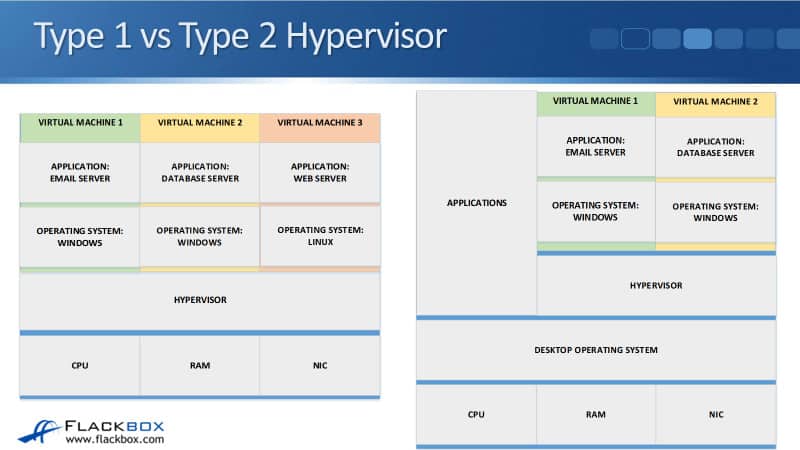
Task: Click NIC box in the three-VM diagram
Action: (319, 365)
